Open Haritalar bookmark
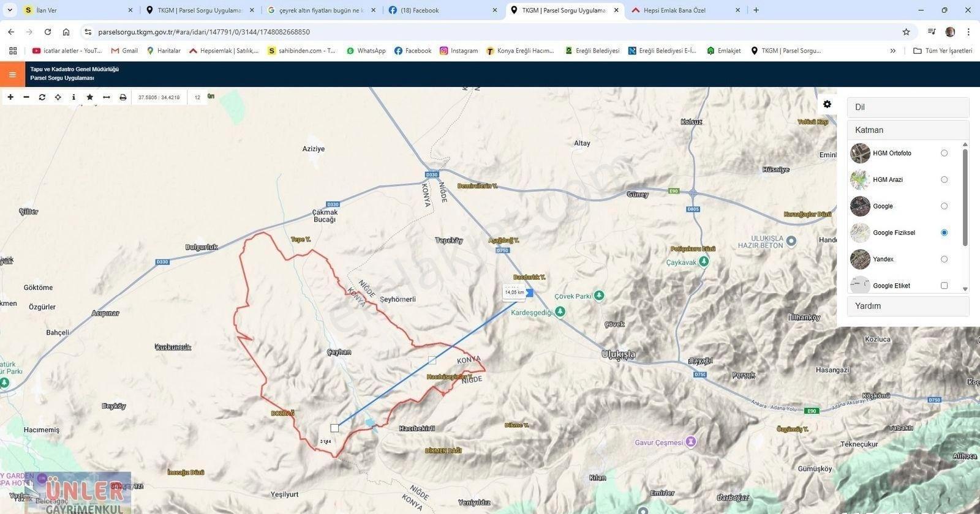980x514 pixels. click(x=164, y=51)
